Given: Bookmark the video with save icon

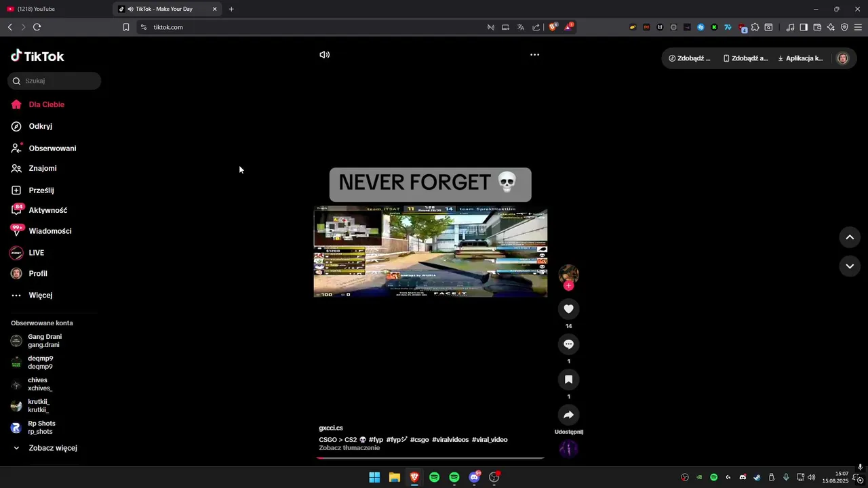Looking at the screenshot, I should [x=568, y=380].
